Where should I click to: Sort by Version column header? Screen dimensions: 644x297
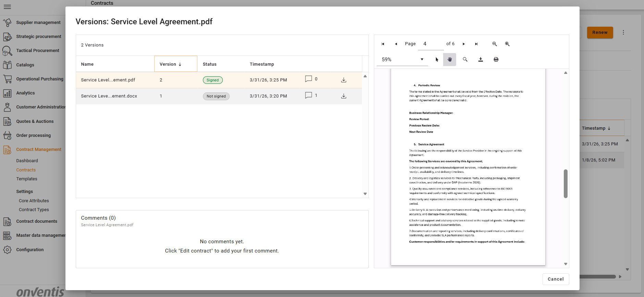pos(171,64)
